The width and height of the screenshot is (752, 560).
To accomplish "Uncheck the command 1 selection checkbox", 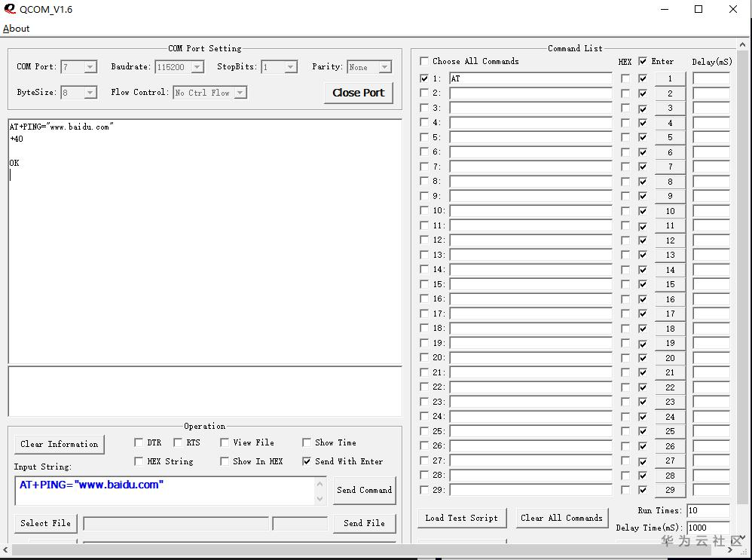I will coord(424,78).
